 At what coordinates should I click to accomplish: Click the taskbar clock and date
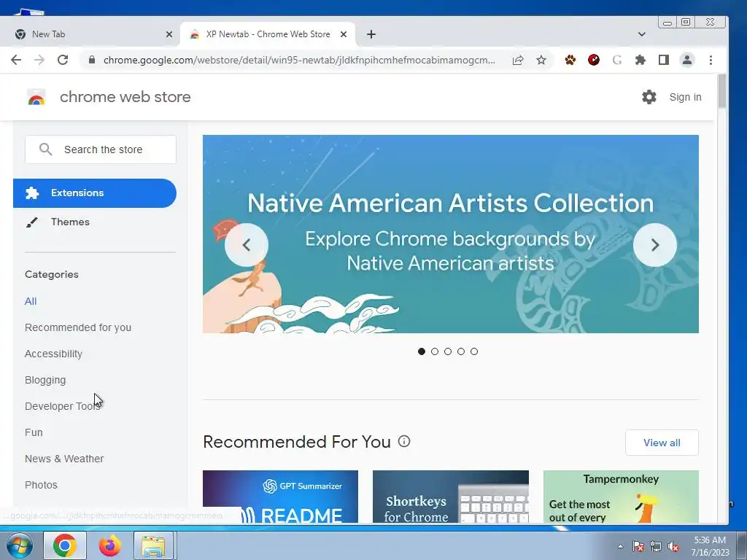click(710, 546)
